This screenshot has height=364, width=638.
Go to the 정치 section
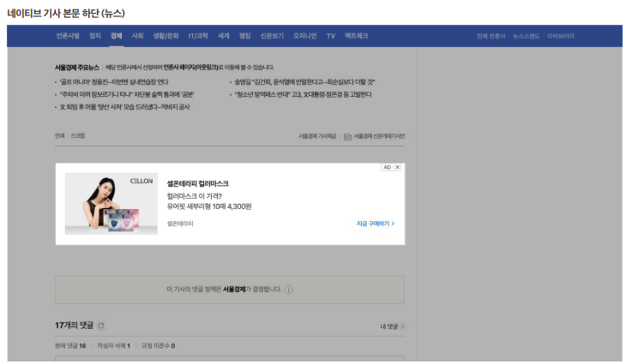95,36
